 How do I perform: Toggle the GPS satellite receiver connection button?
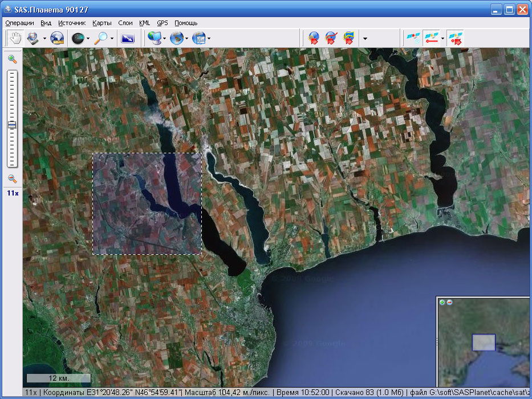click(x=412, y=38)
